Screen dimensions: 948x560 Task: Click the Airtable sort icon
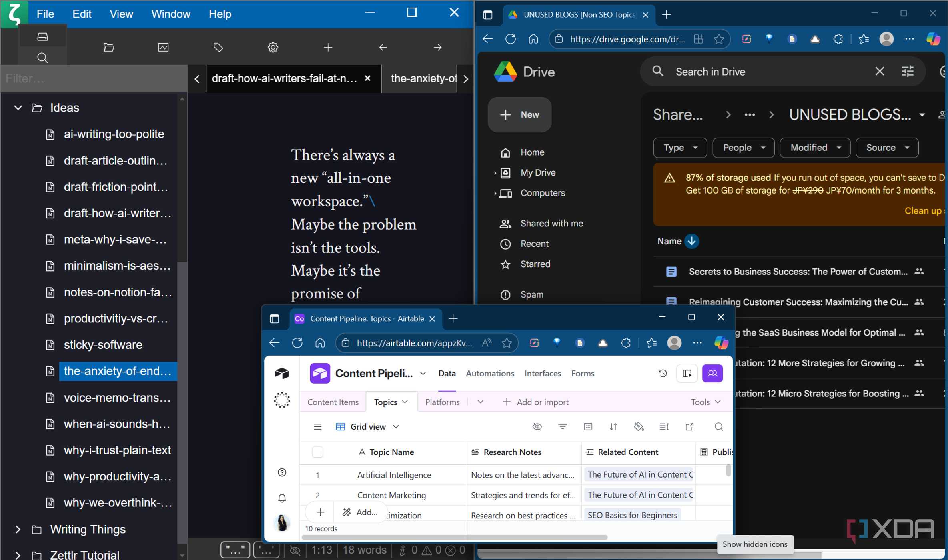tap(613, 427)
